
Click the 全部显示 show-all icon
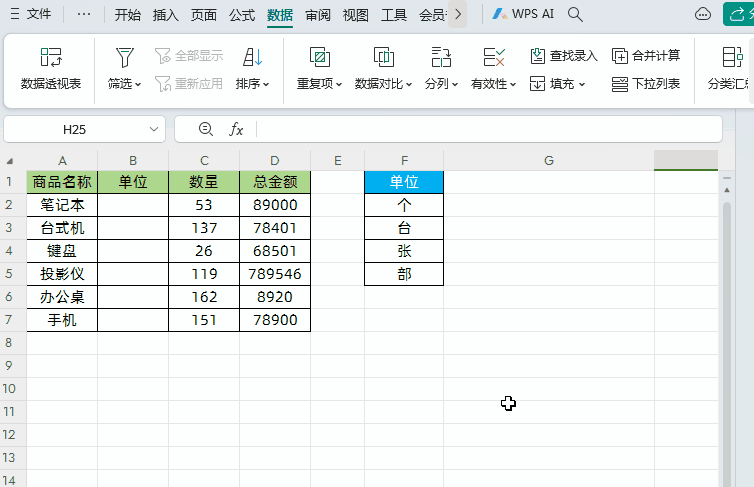163,56
